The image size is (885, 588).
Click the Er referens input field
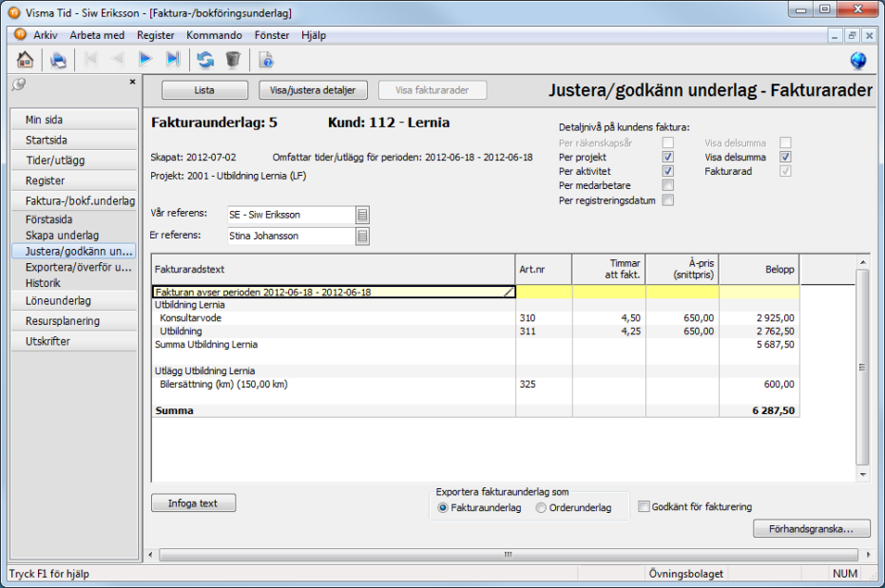tap(291, 237)
